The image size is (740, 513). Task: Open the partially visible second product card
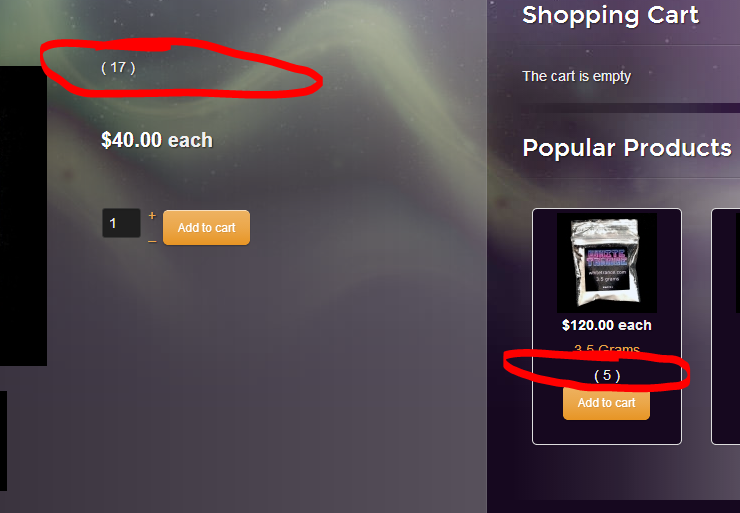(x=725, y=326)
